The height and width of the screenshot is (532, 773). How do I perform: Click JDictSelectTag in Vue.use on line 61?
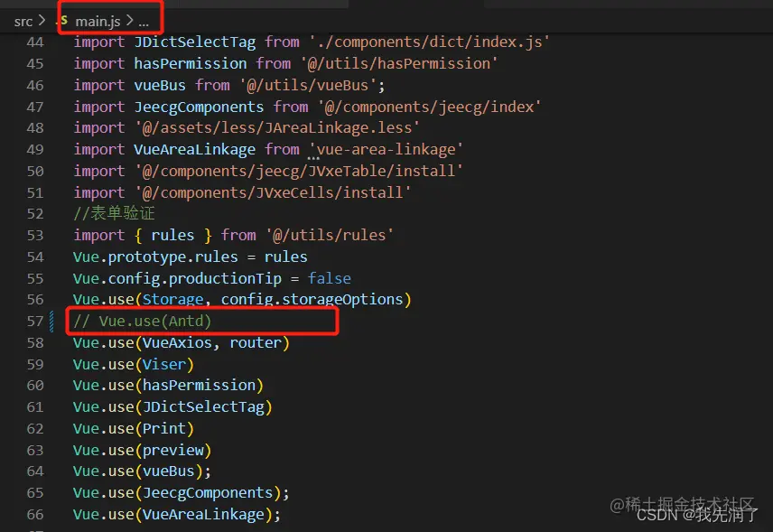click(x=203, y=407)
